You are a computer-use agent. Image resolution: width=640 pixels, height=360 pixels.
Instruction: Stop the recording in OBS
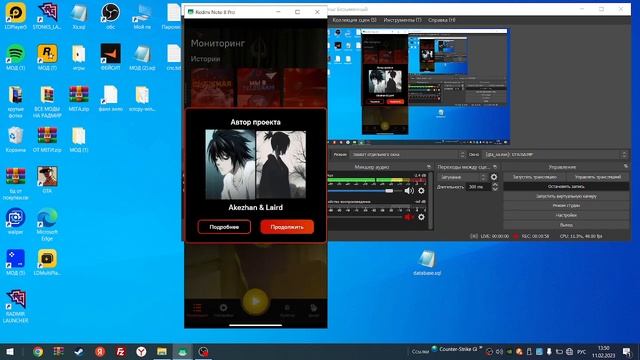tap(566, 187)
